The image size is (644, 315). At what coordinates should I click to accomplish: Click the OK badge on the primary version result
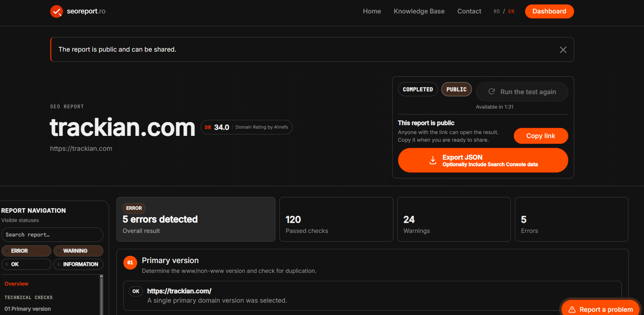(136, 291)
